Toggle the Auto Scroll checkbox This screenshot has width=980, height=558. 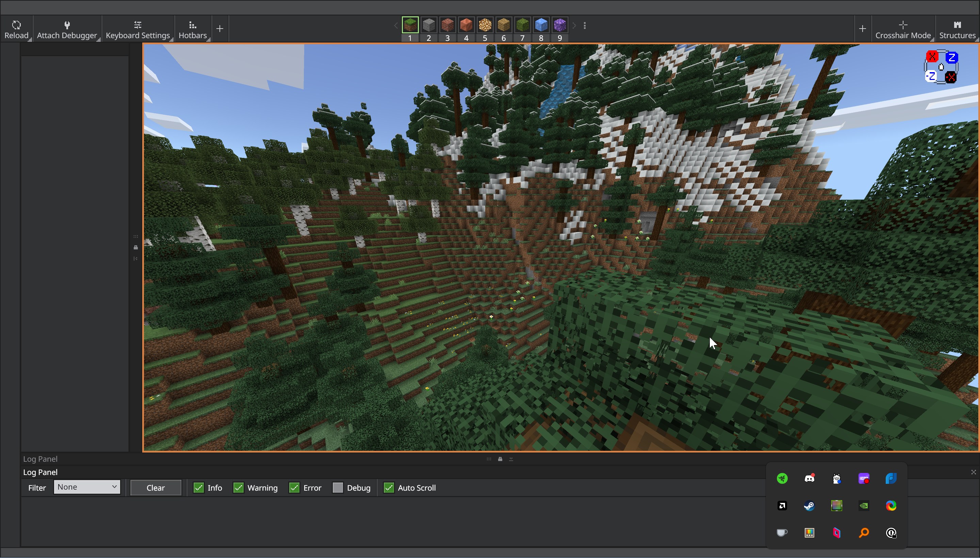[389, 488]
